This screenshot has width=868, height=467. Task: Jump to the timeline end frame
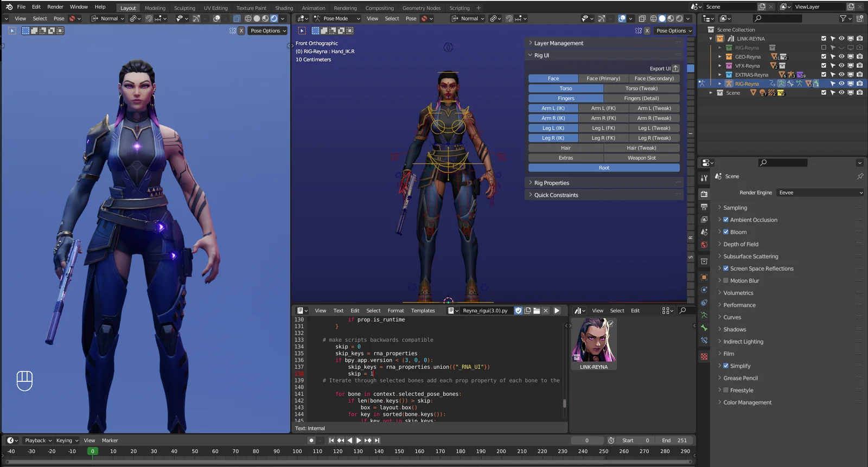pyautogui.click(x=377, y=440)
